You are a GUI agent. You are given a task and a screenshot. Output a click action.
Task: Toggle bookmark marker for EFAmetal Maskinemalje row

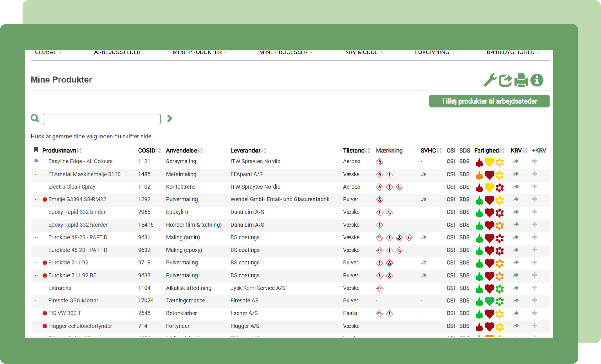point(35,174)
